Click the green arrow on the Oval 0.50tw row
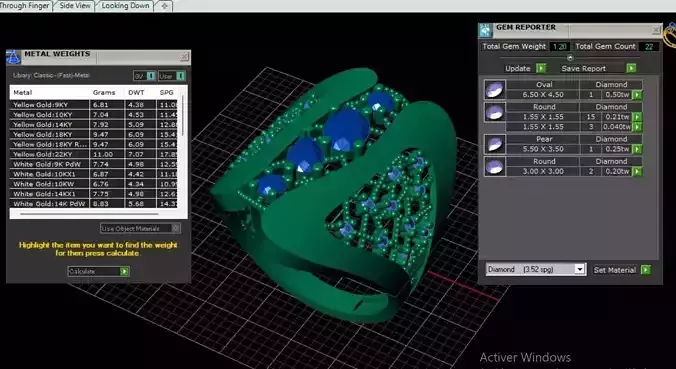The height and width of the screenshot is (369, 676). click(x=637, y=95)
